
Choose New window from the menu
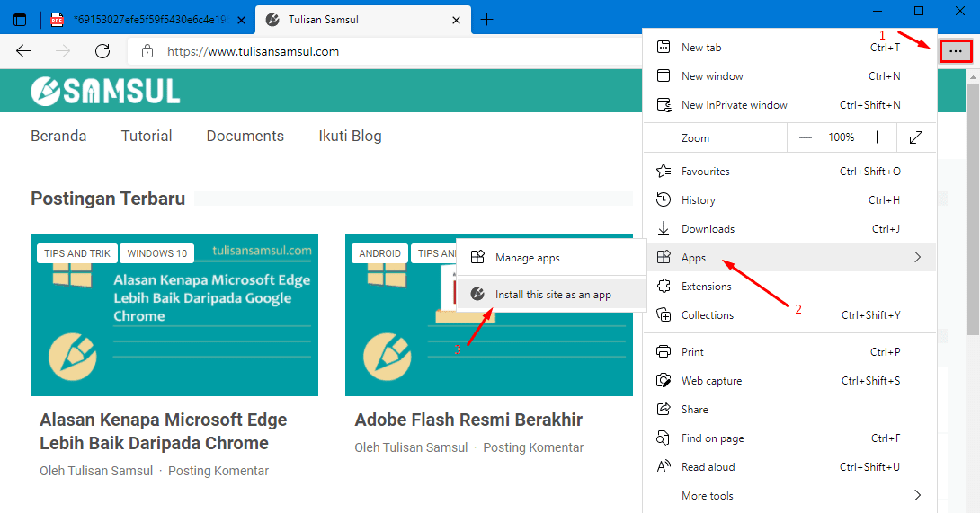789,76
